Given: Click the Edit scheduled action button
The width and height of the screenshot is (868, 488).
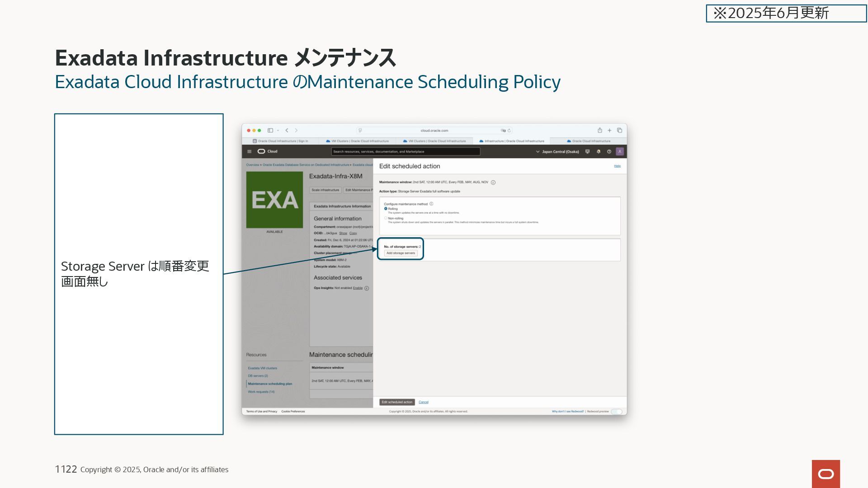Looking at the screenshot, I should coord(397,402).
